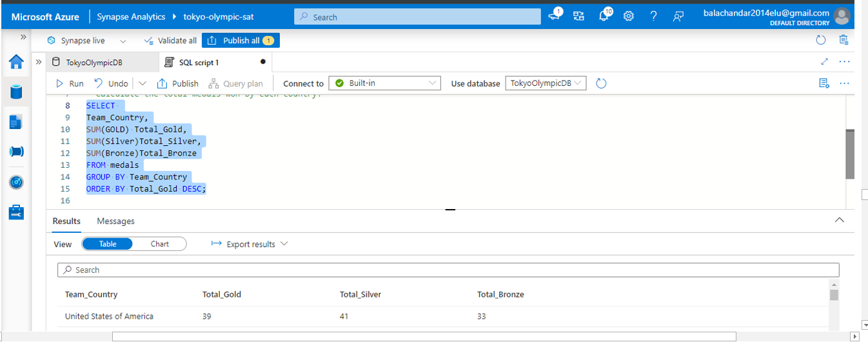Switch to the Results tab

tap(66, 221)
